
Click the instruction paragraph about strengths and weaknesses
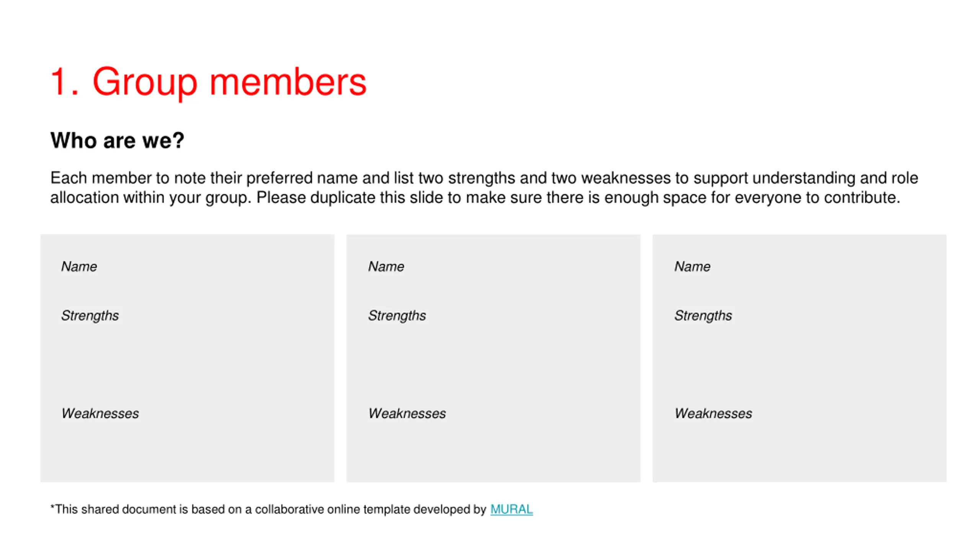coord(484,187)
